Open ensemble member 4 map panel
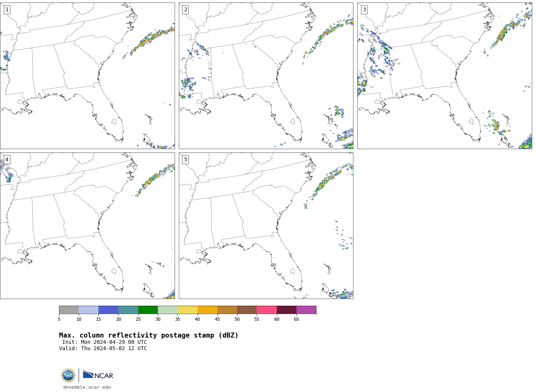The height and width of the screenshot is (392, 536). point(88,226)
